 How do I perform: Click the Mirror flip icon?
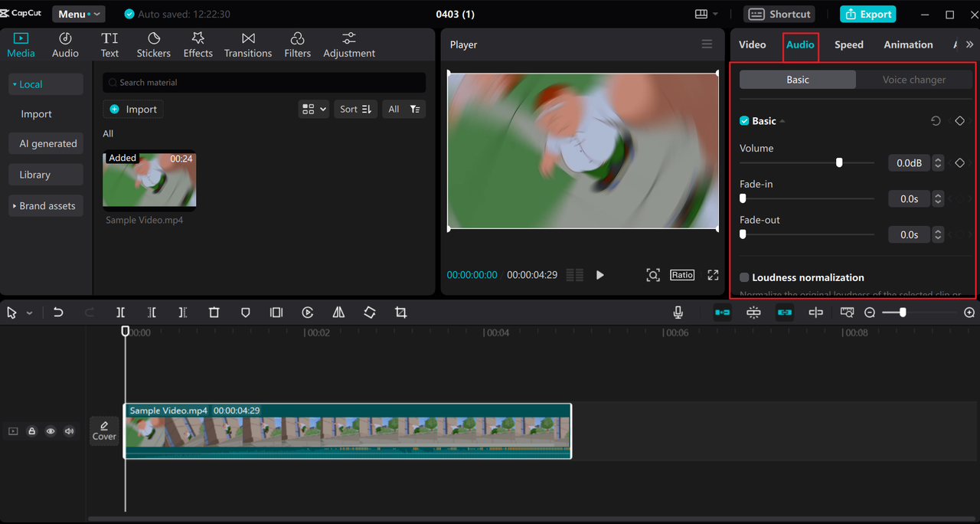tap(338, 313)
